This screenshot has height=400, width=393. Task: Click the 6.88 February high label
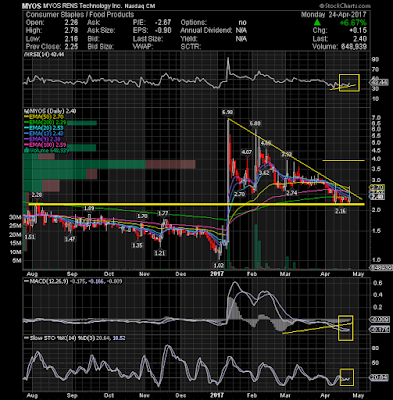(x=255, y=124)
